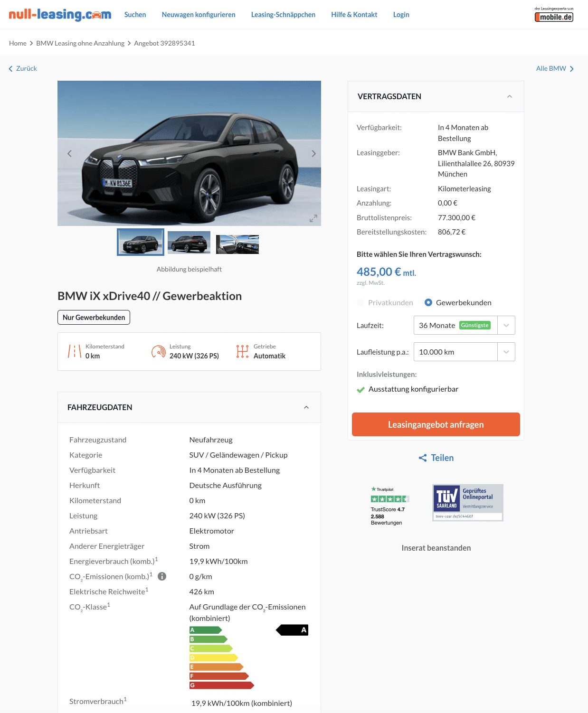Click Leasingangebot anfragen button

pos(436,424)
